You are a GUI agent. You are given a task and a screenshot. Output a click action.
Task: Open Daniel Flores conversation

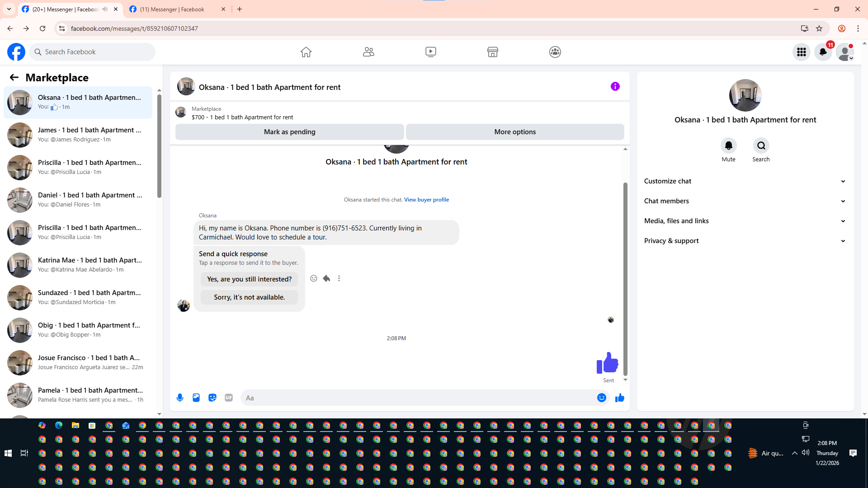[78, 200]
